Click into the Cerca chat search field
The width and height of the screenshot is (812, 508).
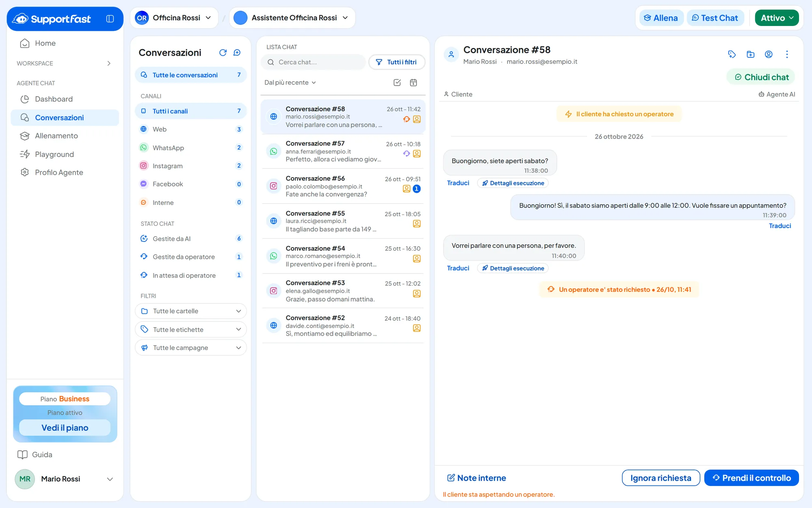pos(313,62)
